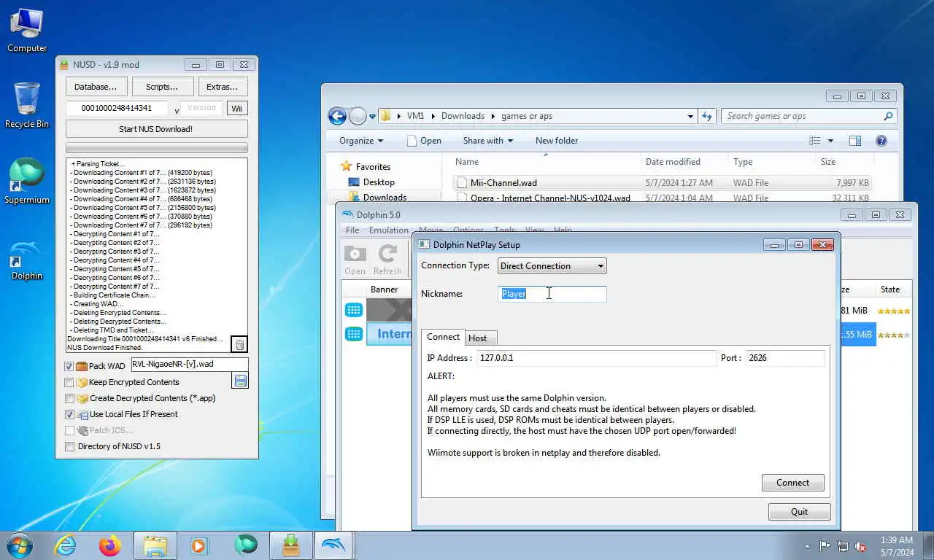Click the Start NUS Download button

point(156,129)
